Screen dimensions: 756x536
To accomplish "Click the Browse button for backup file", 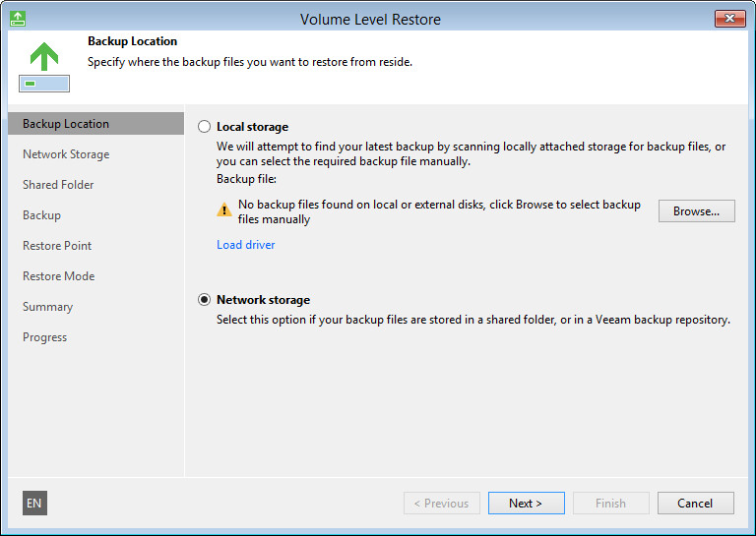I will [696, 210].
